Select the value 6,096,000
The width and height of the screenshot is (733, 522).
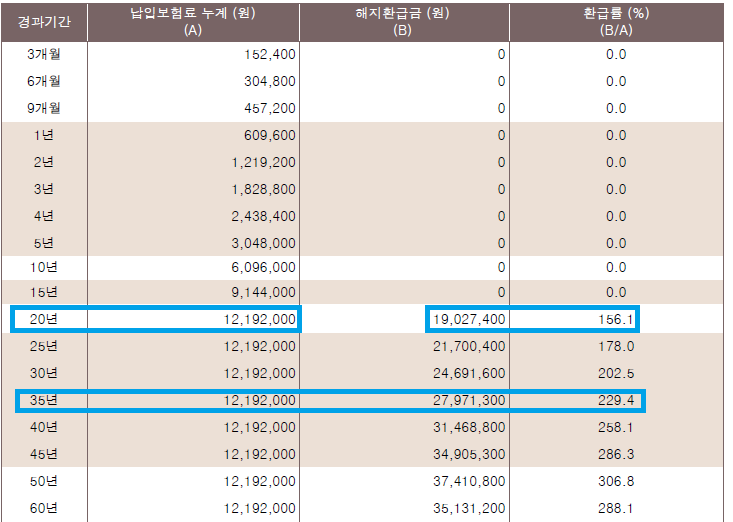coord(264,268)
